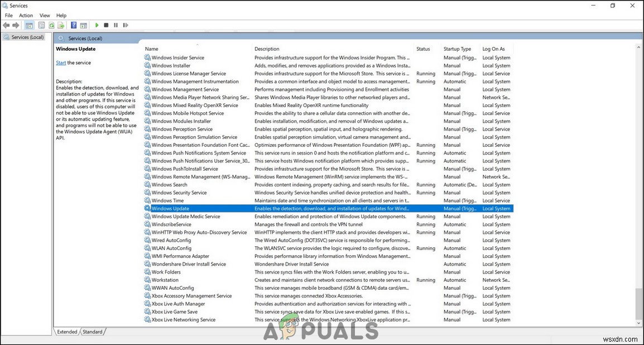
Task: Select Windows Mobile Hotspot Service row
Action: pyautogui.click(x=329, y=113)
